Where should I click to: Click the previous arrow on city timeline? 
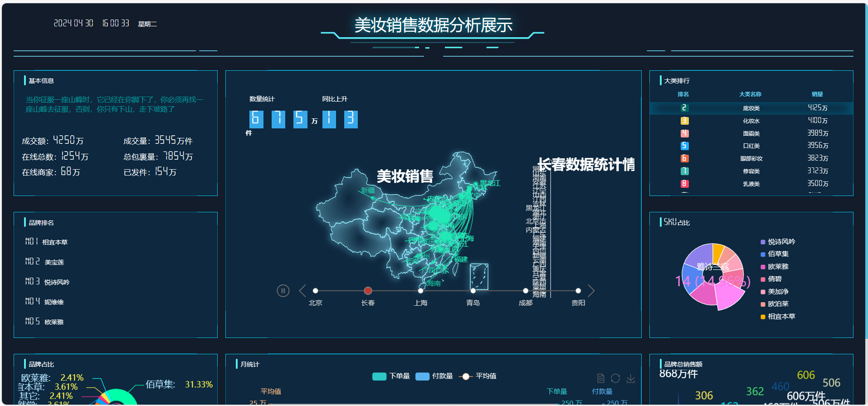302,291
